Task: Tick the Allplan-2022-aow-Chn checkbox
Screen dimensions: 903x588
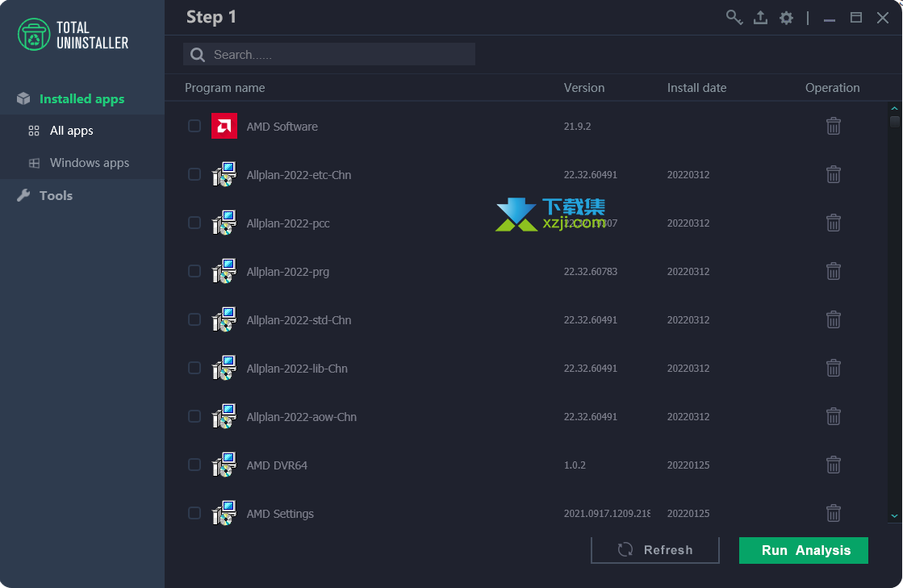Action: click(x=194, y=416)
